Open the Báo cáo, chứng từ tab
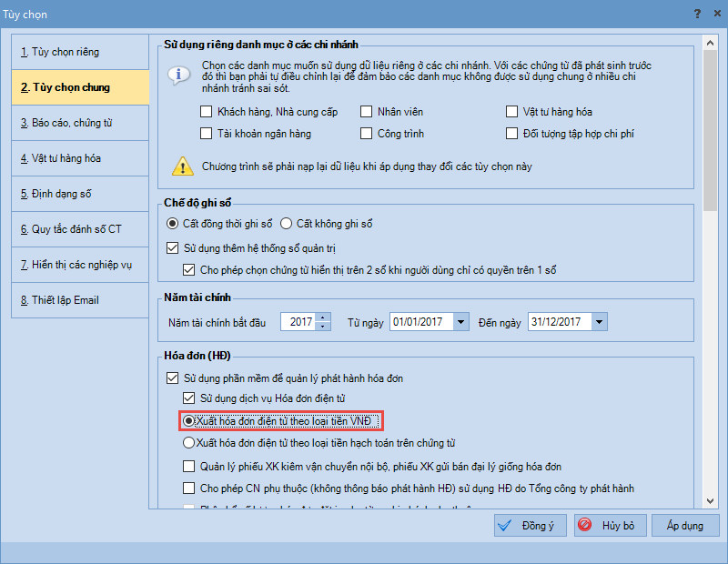The image size is (728, 564). (80, 123)
